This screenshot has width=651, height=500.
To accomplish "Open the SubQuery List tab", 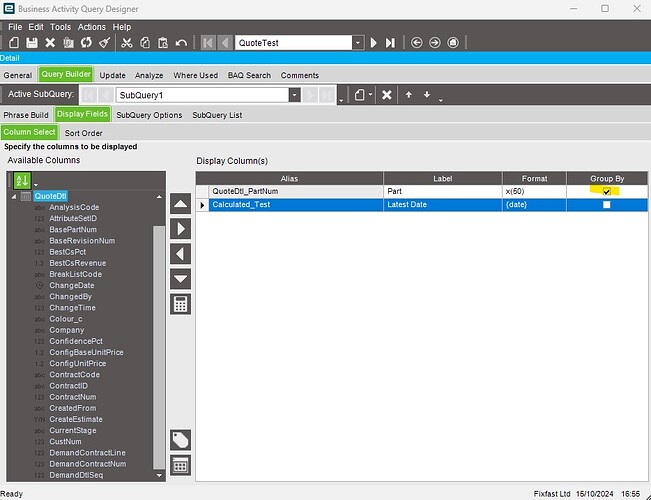I will tap(217, 115).
